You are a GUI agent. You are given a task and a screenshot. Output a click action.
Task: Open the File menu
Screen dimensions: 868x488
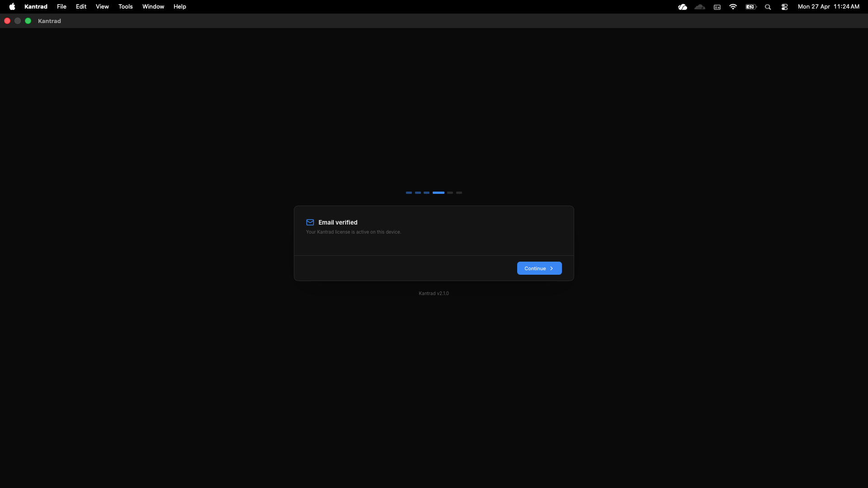pos(61,7)
